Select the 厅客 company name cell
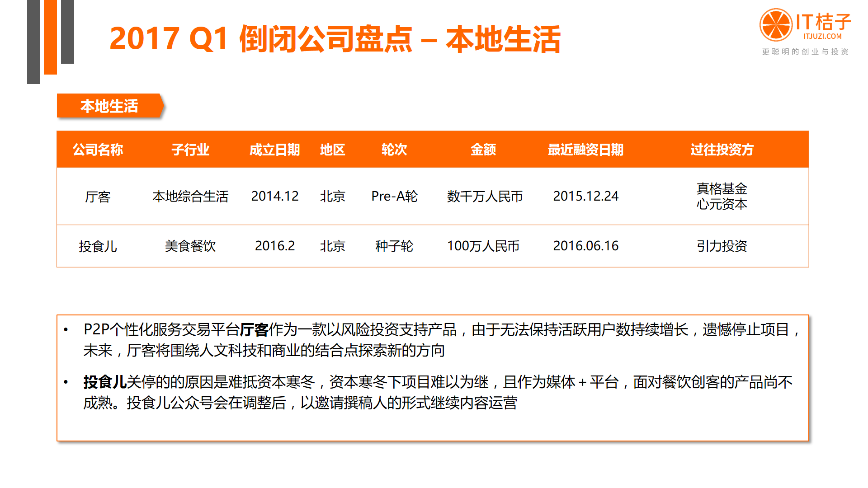This screenshot has height=488, width=868. pyautogui.click(x=98, y=197)
